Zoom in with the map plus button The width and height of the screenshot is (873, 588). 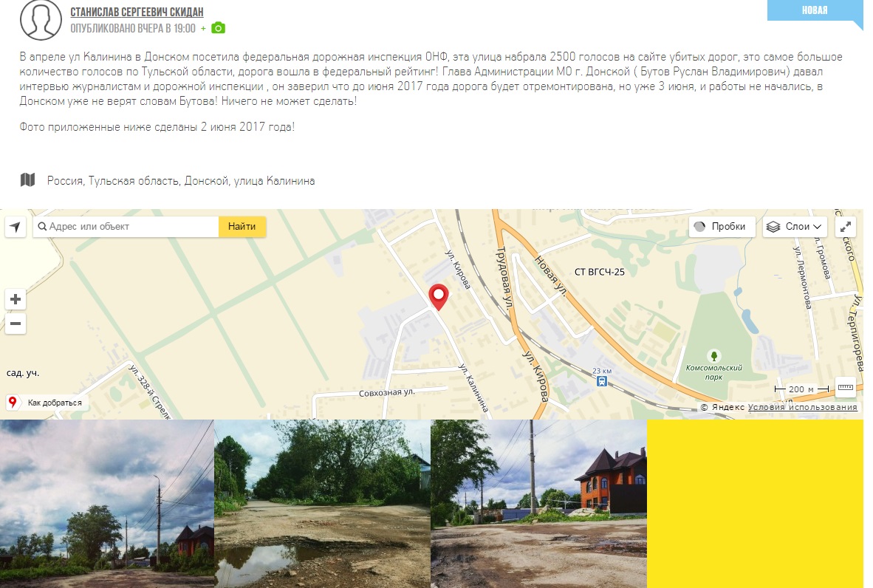(x=16, y=300)
